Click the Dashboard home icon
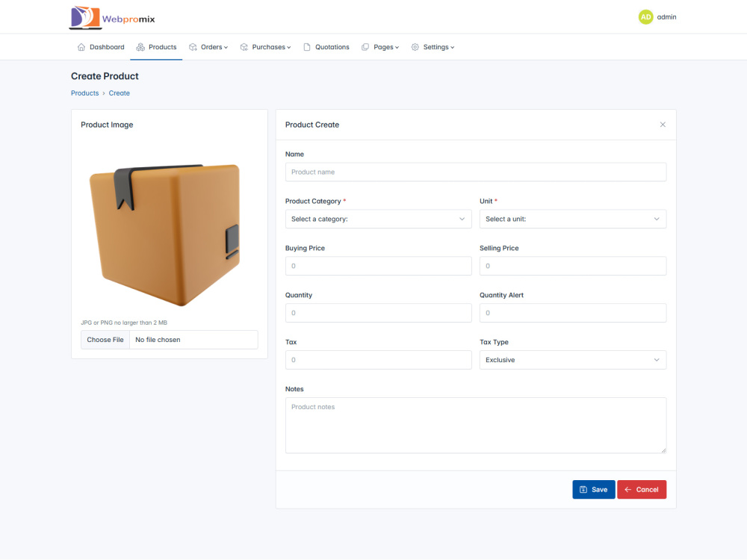The image size is (747, 560). (x=81, y=47)
